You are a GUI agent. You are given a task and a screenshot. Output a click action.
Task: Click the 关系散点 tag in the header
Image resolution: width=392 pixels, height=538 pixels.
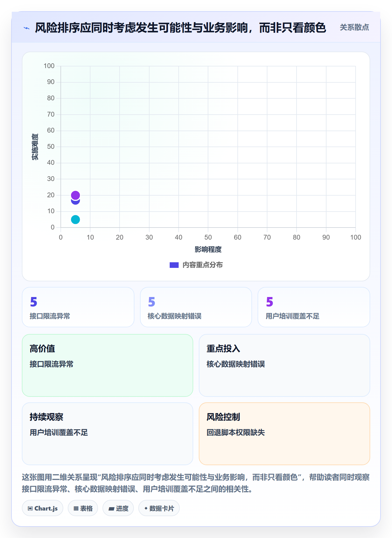pyautogui.click(x=354, y=27)
